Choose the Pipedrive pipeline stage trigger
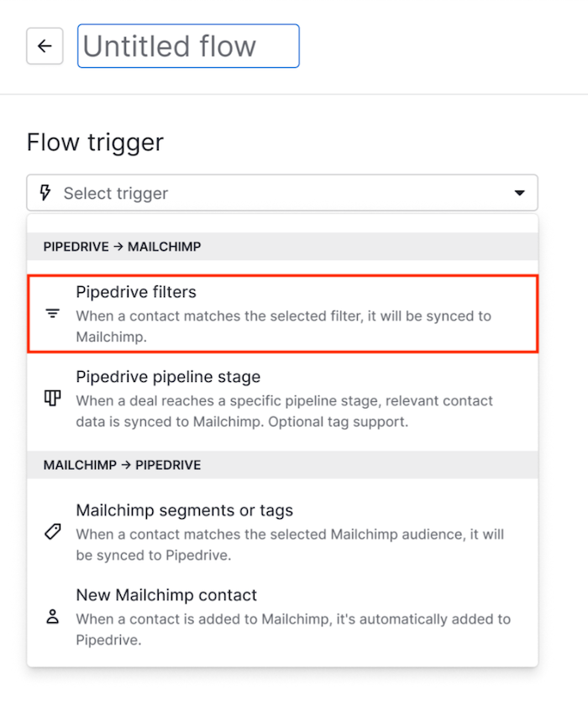Image resolution: width=588 pixels, height=701 pixels. click(x=168, y=377)
